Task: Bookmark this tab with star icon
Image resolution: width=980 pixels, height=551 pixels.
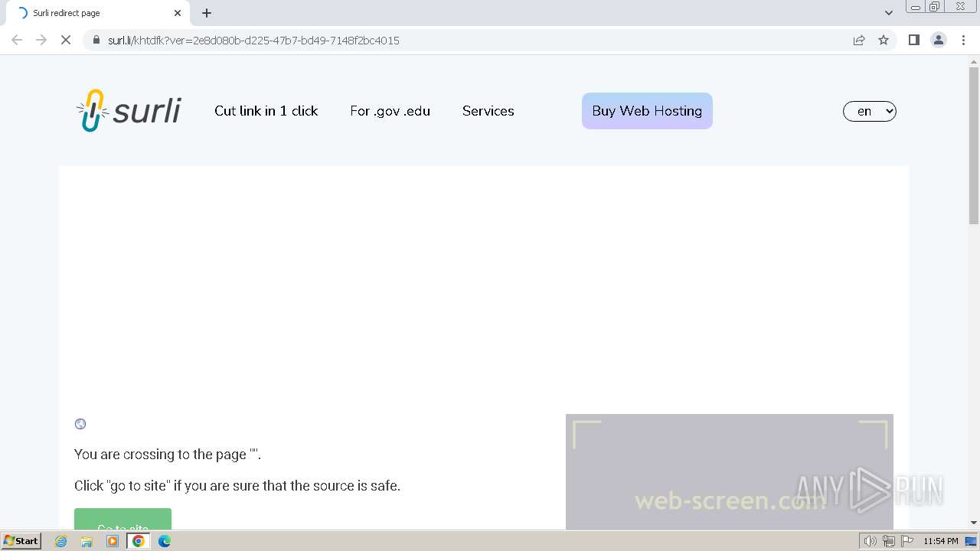Action: pyautogui.click(x=884, y=40)
